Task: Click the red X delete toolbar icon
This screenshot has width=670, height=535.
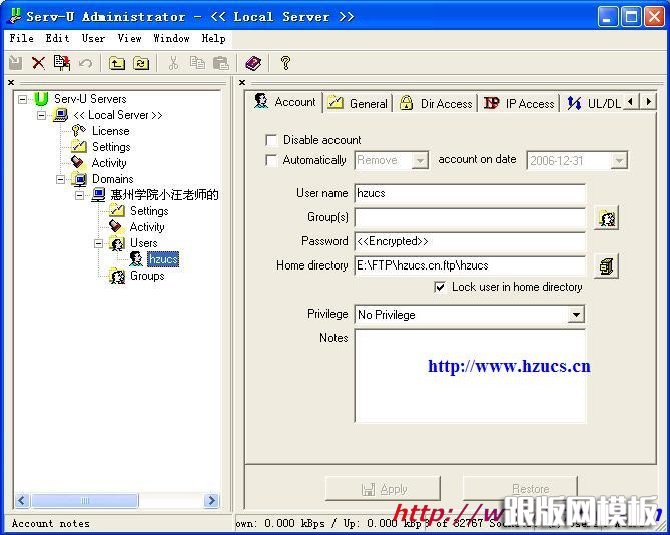Action: coord(38,63)
